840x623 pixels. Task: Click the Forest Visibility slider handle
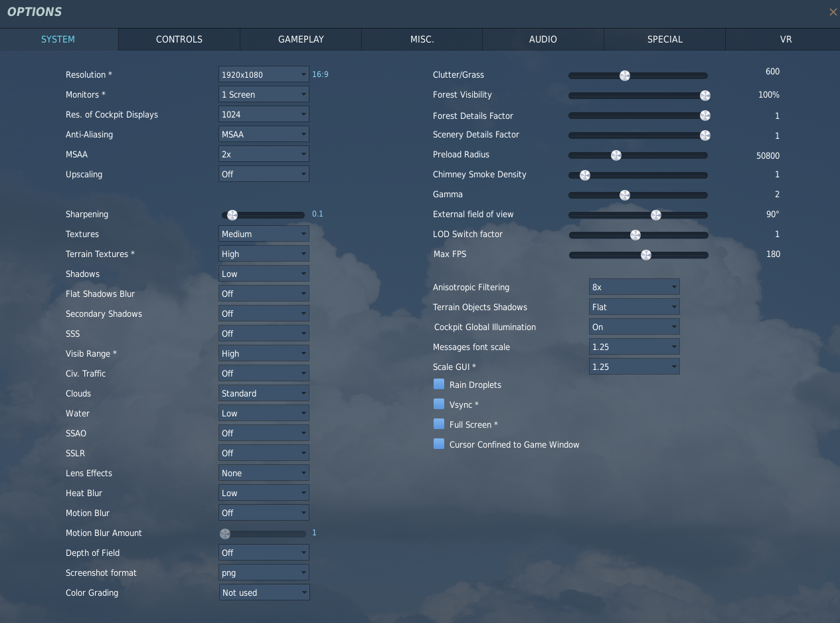[705, 96]
